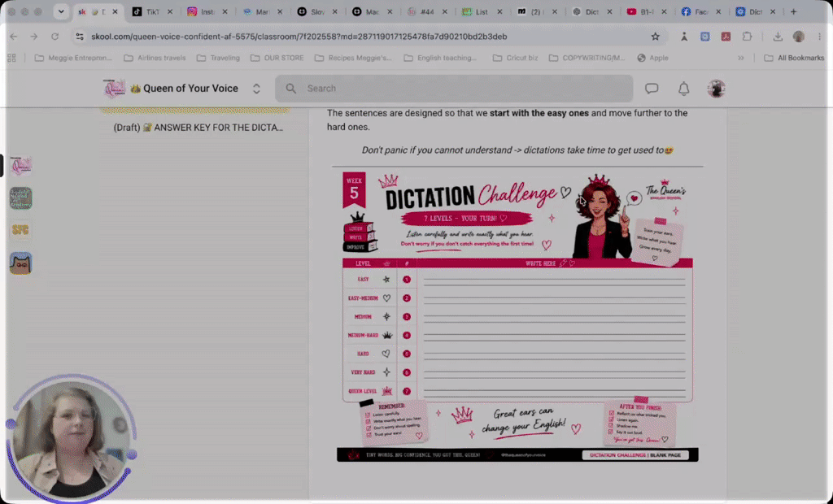Screen dimensions: 833x504
Task: Open the browser extensions puzzle icon
Action: [747, 36]
